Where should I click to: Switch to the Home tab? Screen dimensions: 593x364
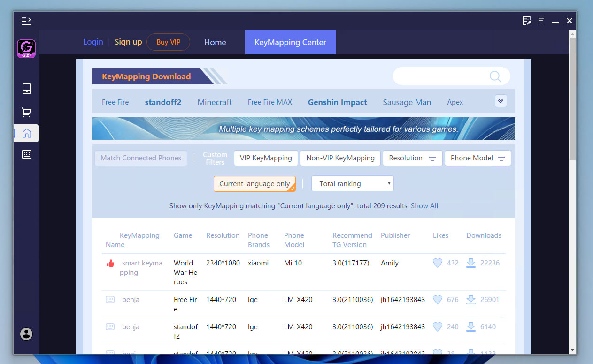tap(215, 42)
